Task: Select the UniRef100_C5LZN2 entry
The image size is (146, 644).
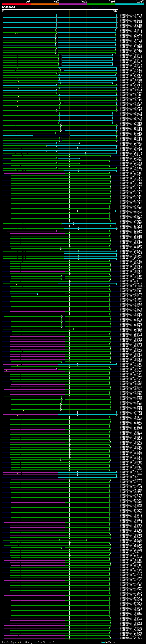Action: pos(131,95)
